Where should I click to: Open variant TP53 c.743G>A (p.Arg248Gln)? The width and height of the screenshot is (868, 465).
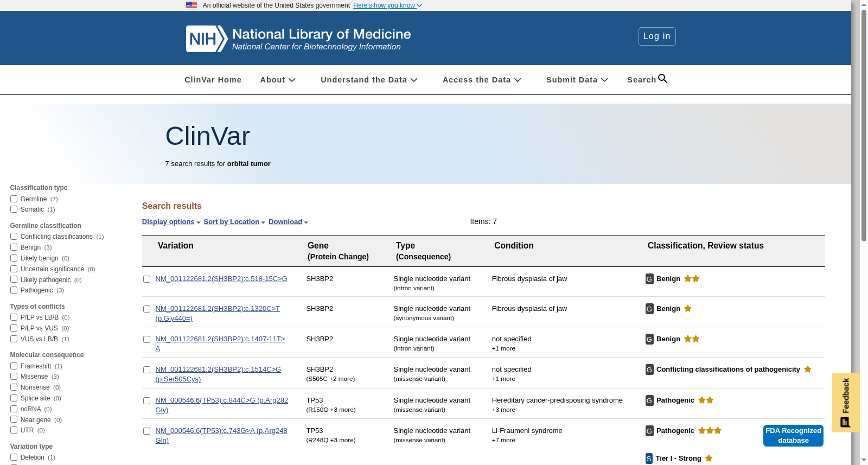(x=221, y=436)
